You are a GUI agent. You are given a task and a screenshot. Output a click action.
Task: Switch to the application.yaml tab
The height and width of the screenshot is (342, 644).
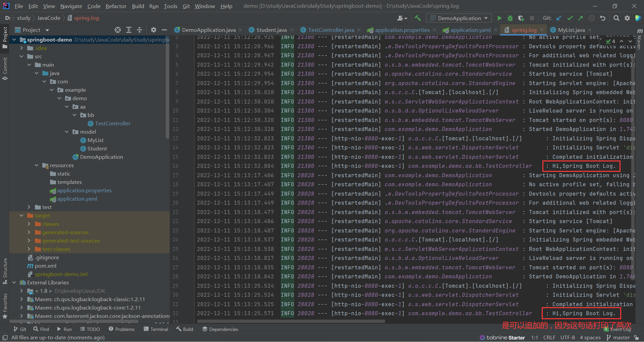470,30
